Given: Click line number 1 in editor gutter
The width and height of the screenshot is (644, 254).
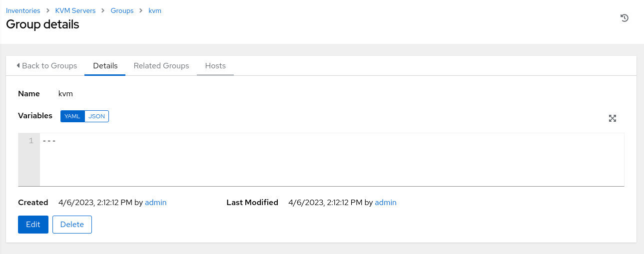Looking at the screenshot, I should tap(31, 141).
